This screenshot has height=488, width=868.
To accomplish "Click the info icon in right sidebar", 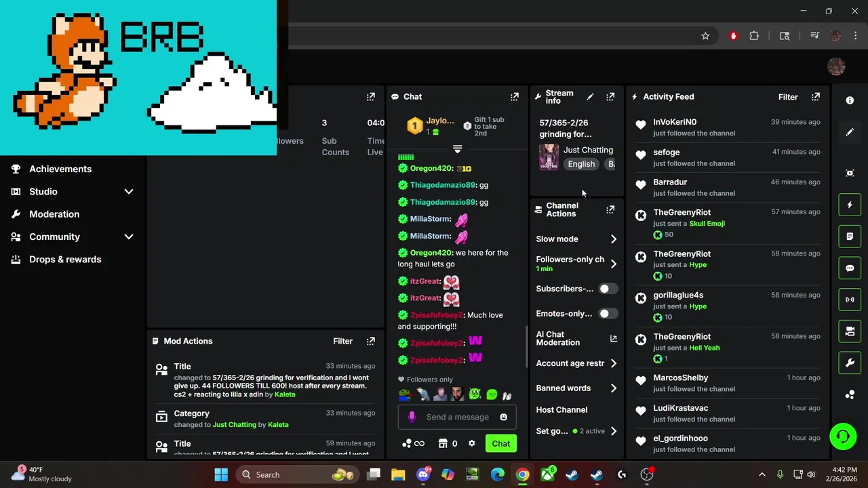I will pos(850,100).
